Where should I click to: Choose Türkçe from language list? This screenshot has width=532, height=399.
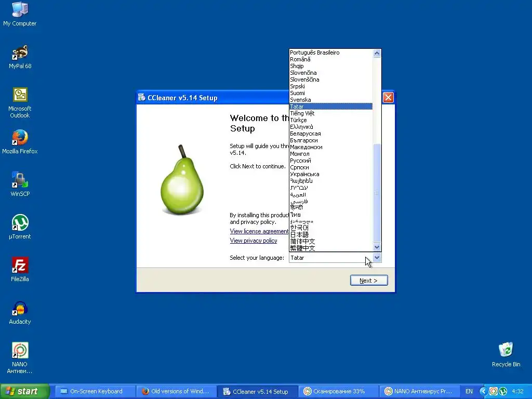(331, 120)
